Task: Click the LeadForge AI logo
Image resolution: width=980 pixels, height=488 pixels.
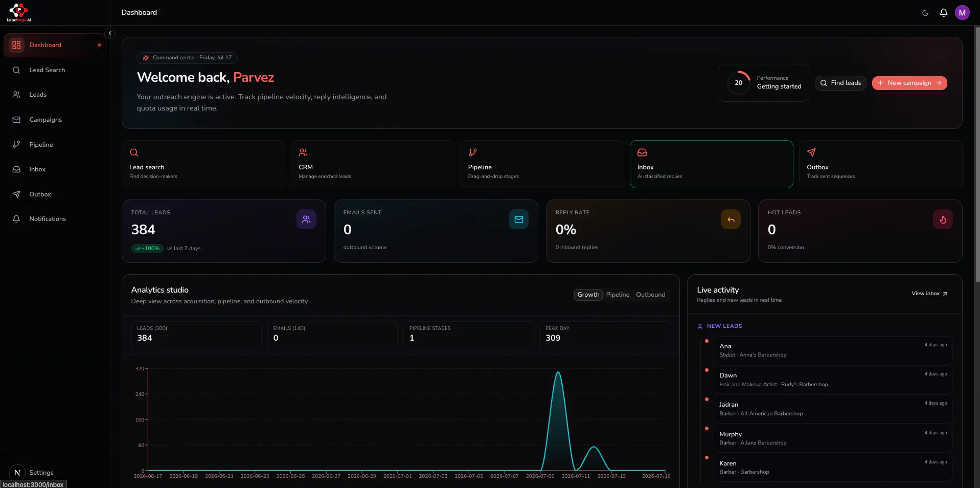Action: pos(19,12)
